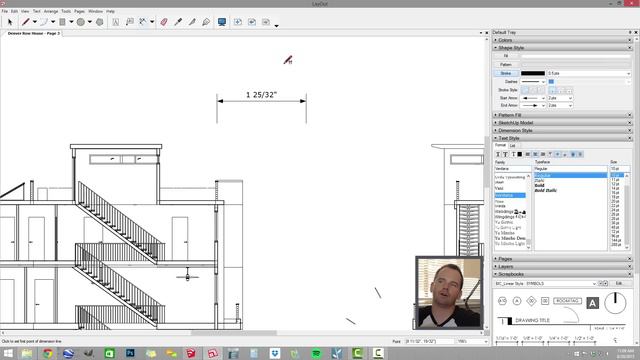Viewport: 640px width, 360px height.
Task: Expand the Pages panel
Action: tap(505, 259)
